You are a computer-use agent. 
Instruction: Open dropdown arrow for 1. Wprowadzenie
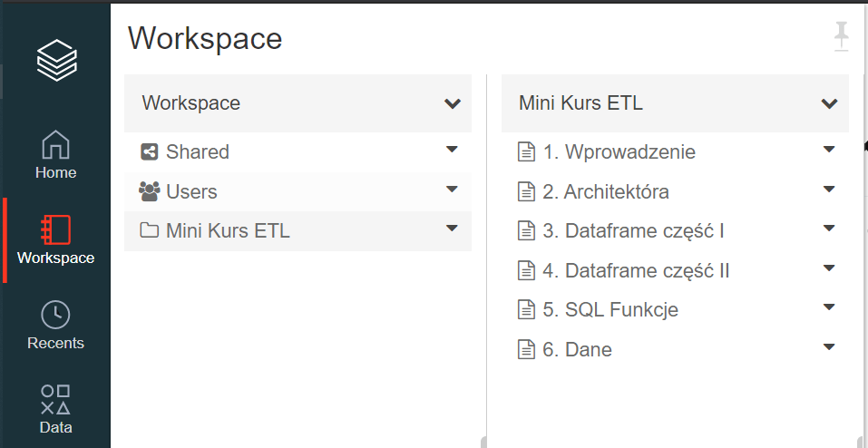828,150
